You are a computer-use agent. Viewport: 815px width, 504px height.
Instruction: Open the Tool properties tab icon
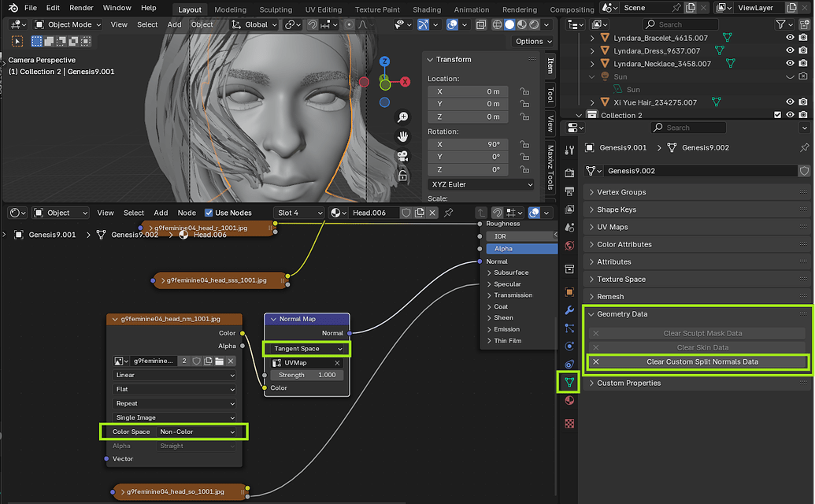tap(569, 150)
